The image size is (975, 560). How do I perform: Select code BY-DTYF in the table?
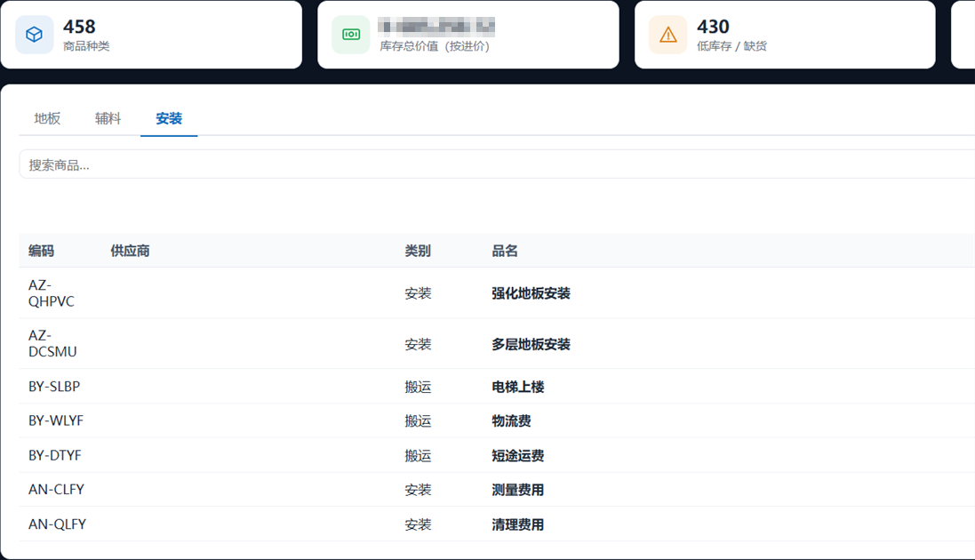[x=55, y=455]
